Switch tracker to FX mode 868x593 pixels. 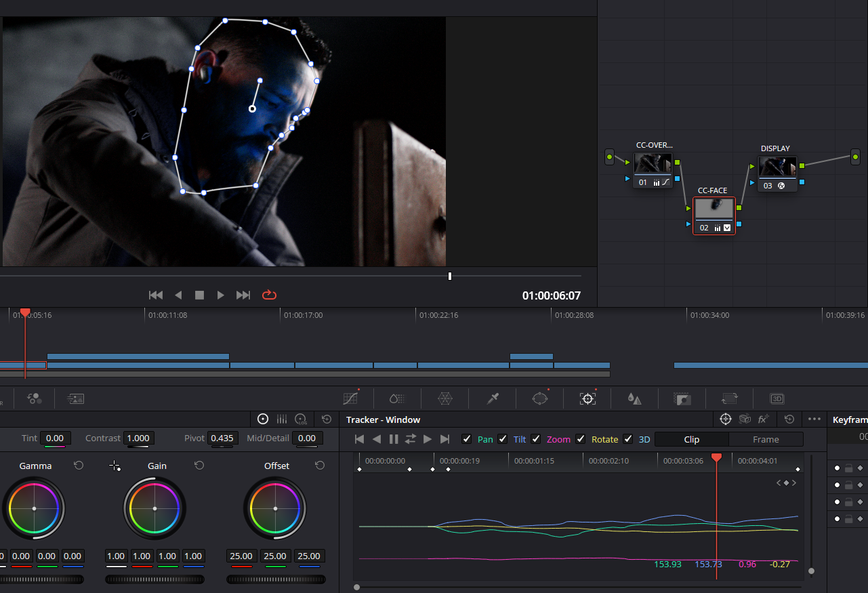pyautogui.click(x=764, y=420)
